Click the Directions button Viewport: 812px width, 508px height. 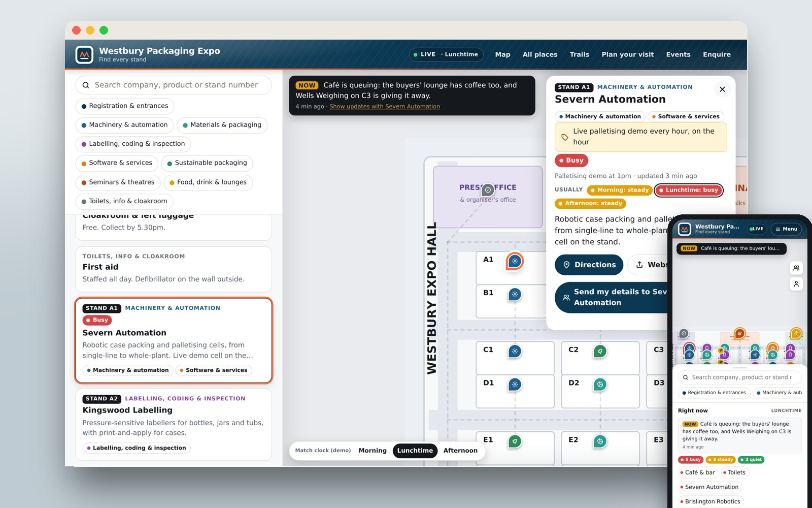[x=589, y=265]
